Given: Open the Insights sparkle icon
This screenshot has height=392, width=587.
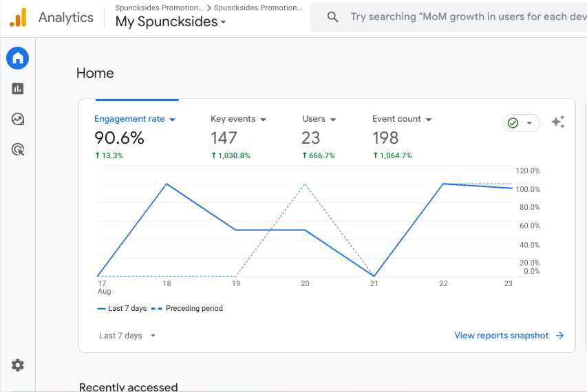Looking at the screenshot, I should [x=558, y=122].
